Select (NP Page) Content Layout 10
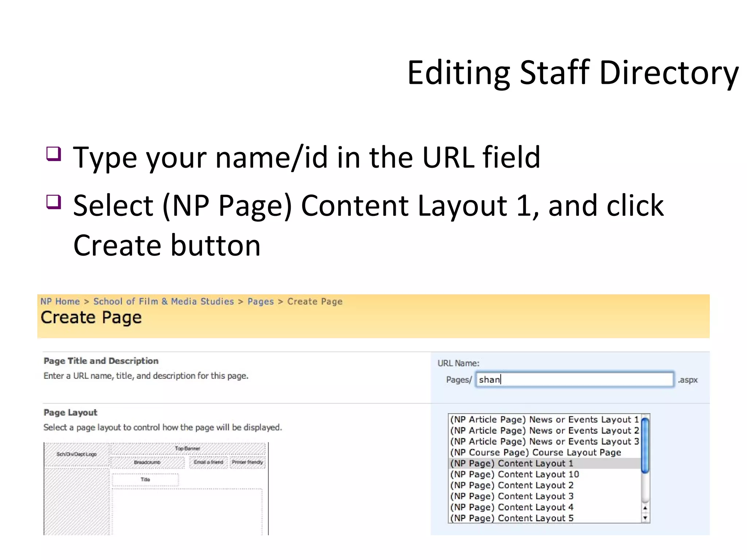747x560 pixels. [x=544, y=474]
